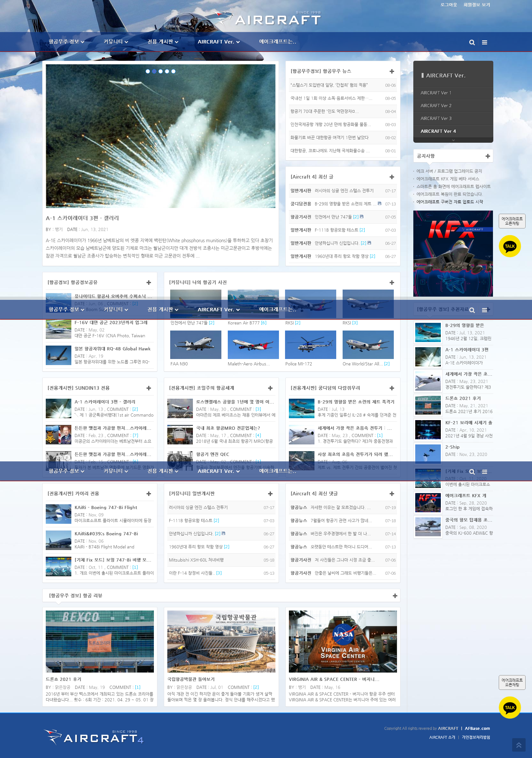Click the 로그아웃 link

(449, 4)
